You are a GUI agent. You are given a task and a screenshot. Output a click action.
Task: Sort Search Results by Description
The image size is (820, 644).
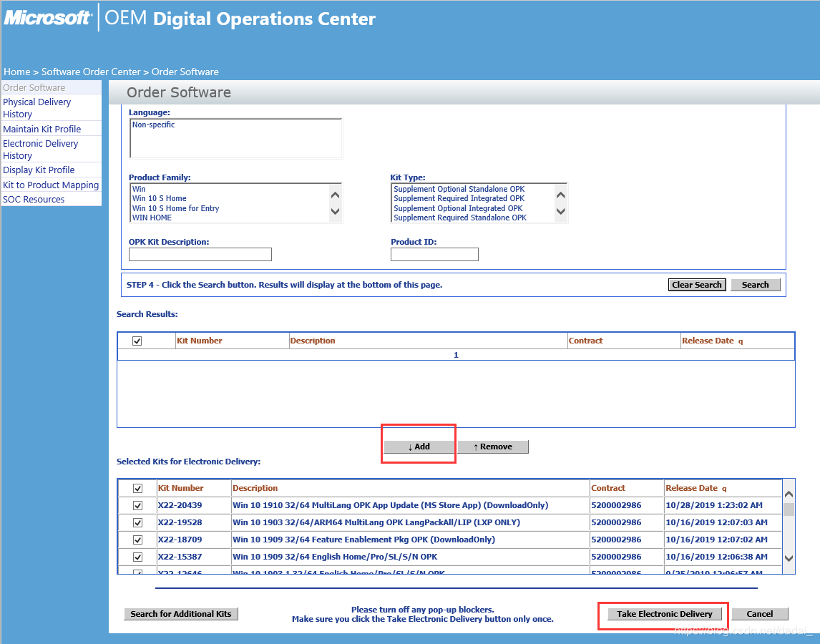313,341
